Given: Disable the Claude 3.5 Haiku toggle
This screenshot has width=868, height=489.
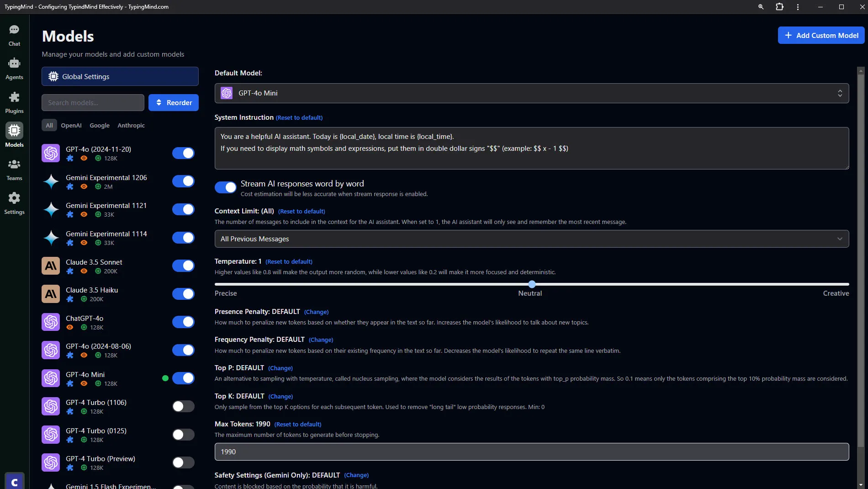Looking at the screenshot, I should click(x=183, y=294).
